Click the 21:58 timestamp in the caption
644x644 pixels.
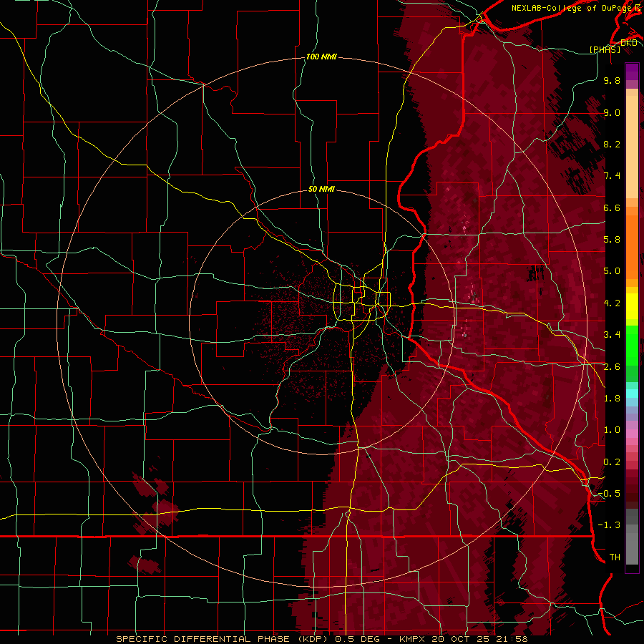pyautogui.click(x=513, y=639)
